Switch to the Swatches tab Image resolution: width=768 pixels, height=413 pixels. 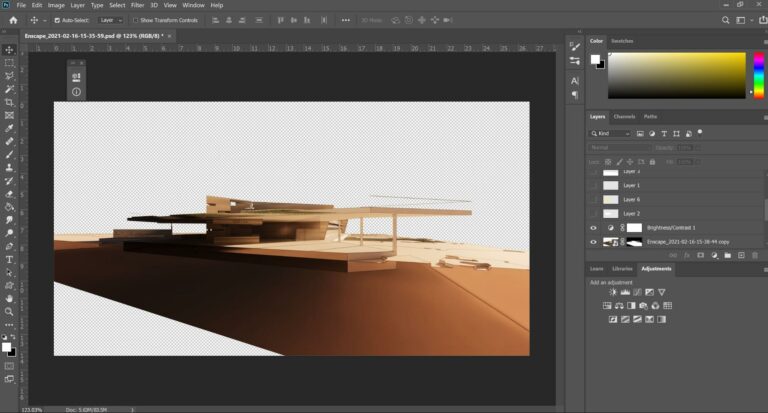pos(622,41)
